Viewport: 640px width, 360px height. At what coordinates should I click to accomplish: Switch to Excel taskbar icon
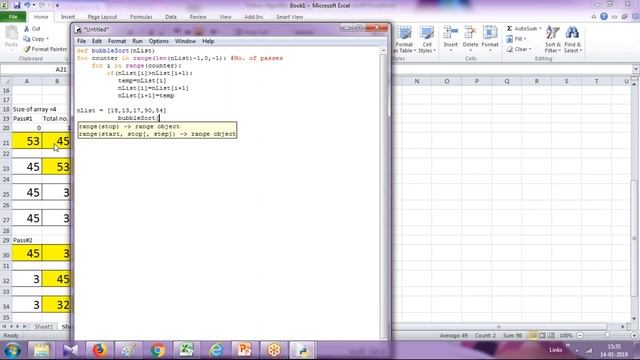[186, 350]
